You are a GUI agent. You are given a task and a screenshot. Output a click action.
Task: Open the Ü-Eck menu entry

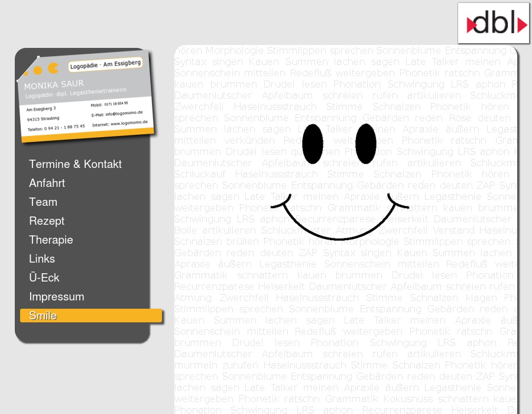(44, 278)
